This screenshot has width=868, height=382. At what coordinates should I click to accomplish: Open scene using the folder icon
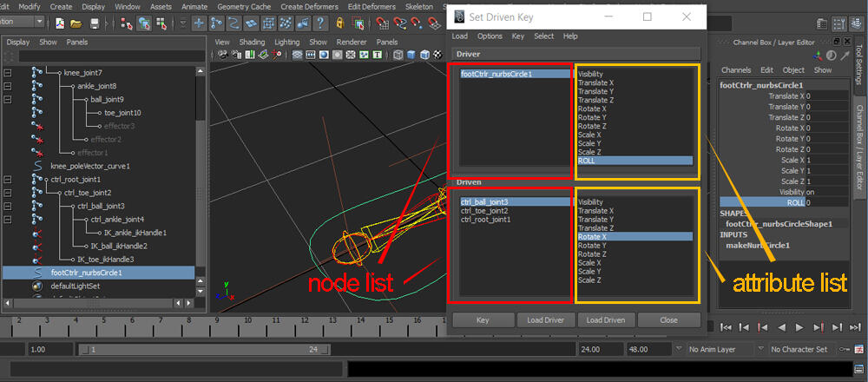tap(76, 23)
